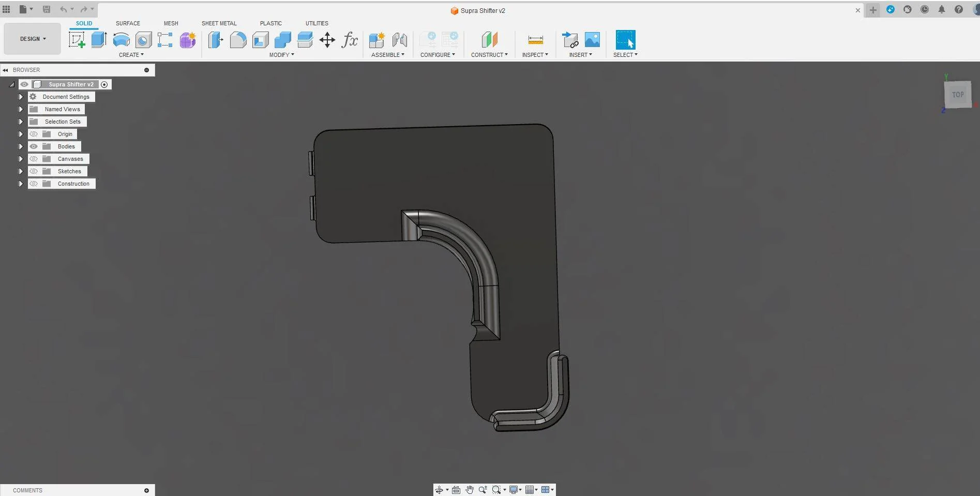Switch to the SHEET METAL tab
Screen dimensions: 980x496
pyautogui.click(x=219, y=23)
